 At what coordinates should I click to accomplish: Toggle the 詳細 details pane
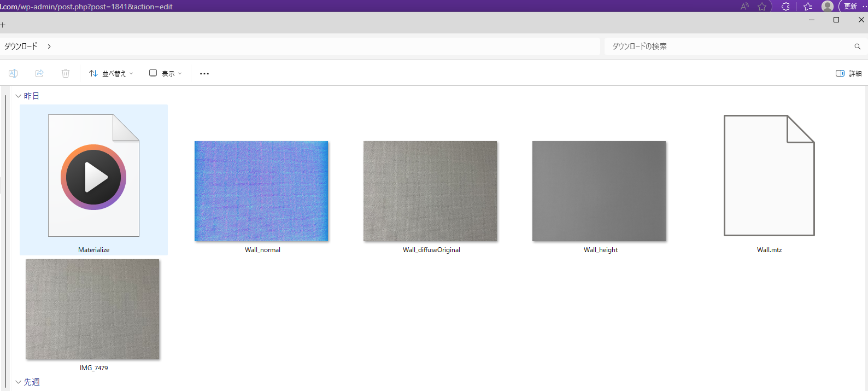coord(848,73)
